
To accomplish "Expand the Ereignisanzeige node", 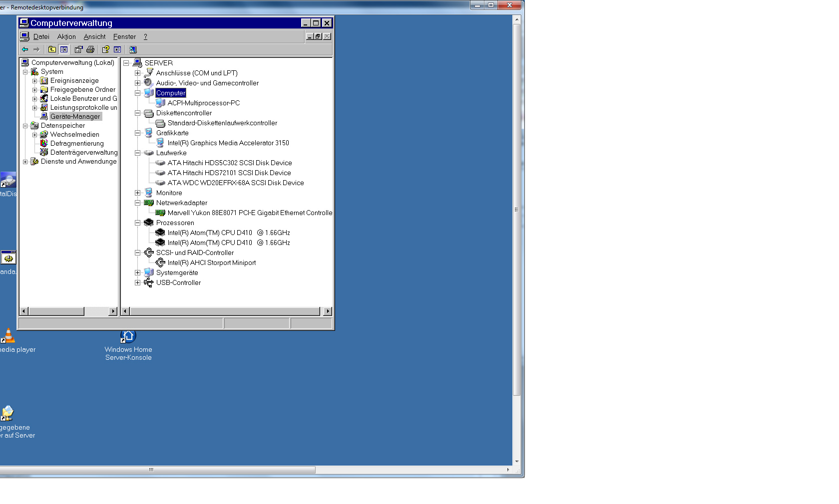I will click(34, 81).
